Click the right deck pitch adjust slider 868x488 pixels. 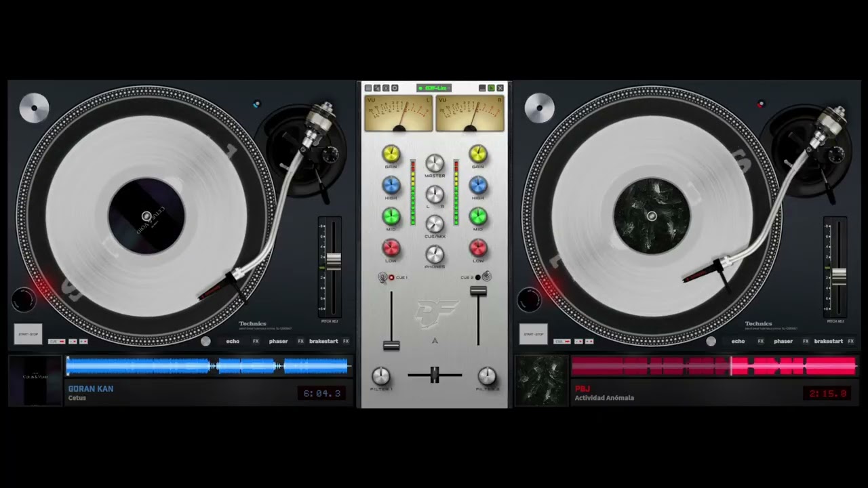pyautogui.click(x=839, y=277)
